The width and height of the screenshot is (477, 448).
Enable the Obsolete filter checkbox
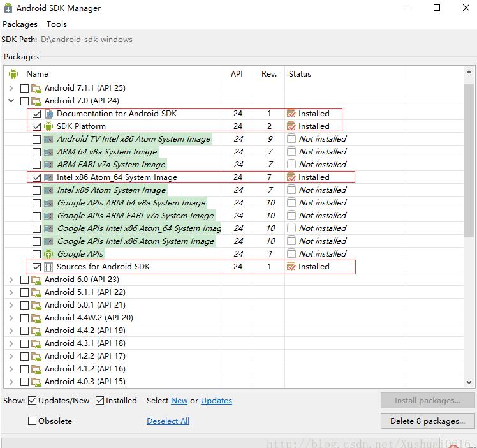pos(32,421)
